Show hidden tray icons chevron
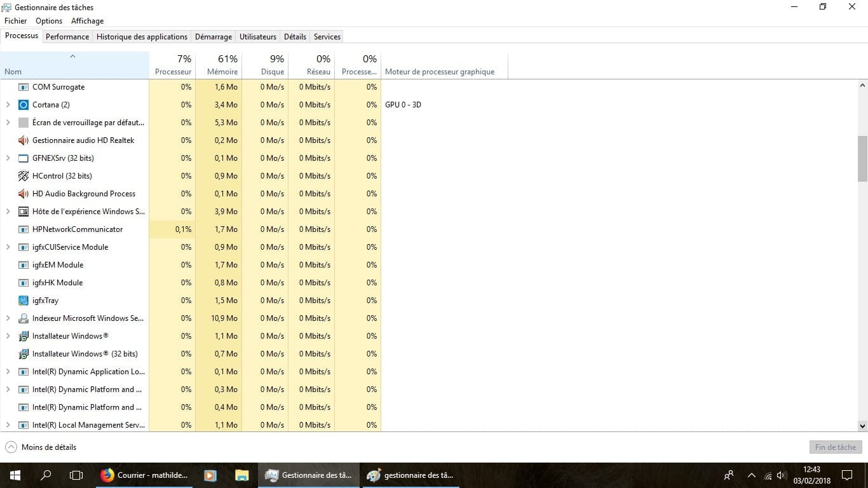This screenshot has width=868, height=488. tap(752, 475)
